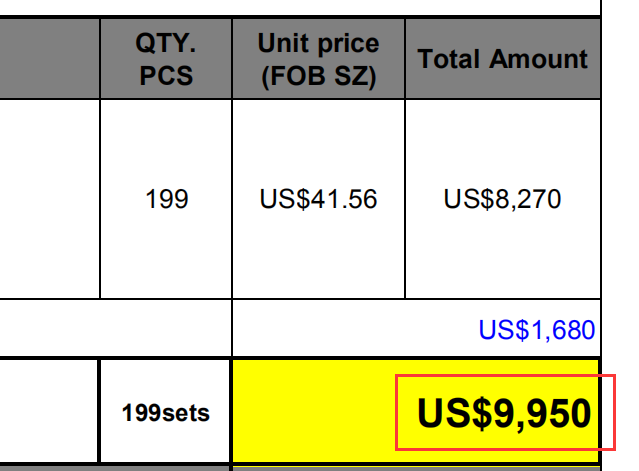Select the "199sets" cell
The height and width of the screenshot is (471, 639).
pyautogui.click(x=166, y=412)
